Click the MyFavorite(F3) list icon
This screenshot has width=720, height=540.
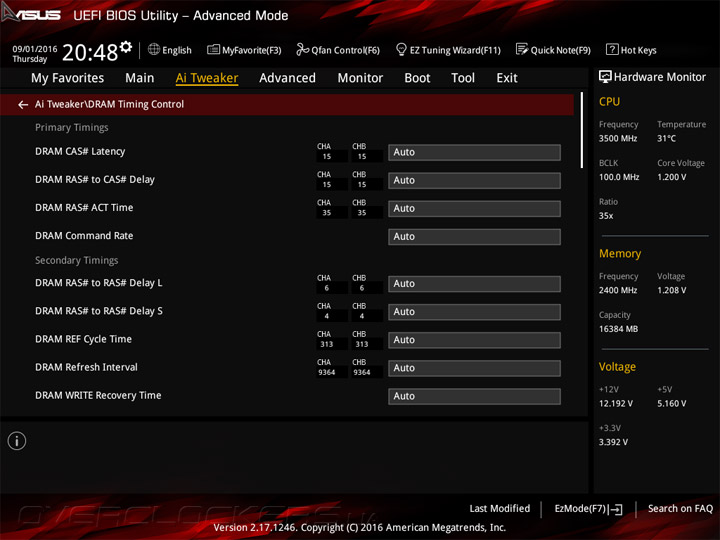pos(213,50)
